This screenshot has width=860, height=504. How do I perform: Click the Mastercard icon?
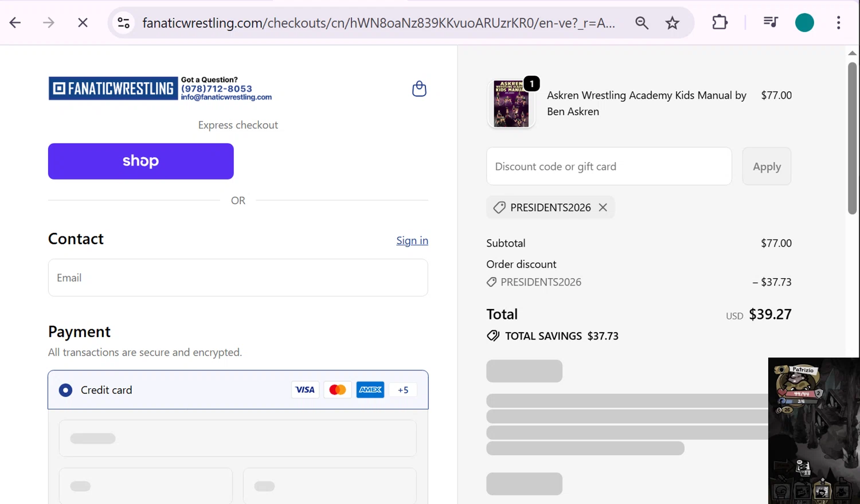(338, 390)
